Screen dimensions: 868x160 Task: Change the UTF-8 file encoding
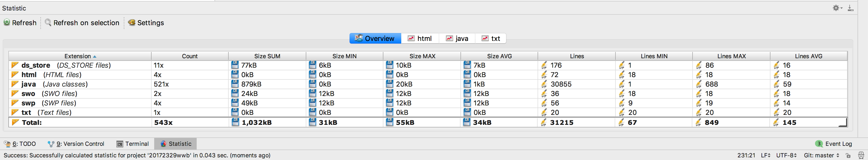pyautogui.click(x=786, y=155)
